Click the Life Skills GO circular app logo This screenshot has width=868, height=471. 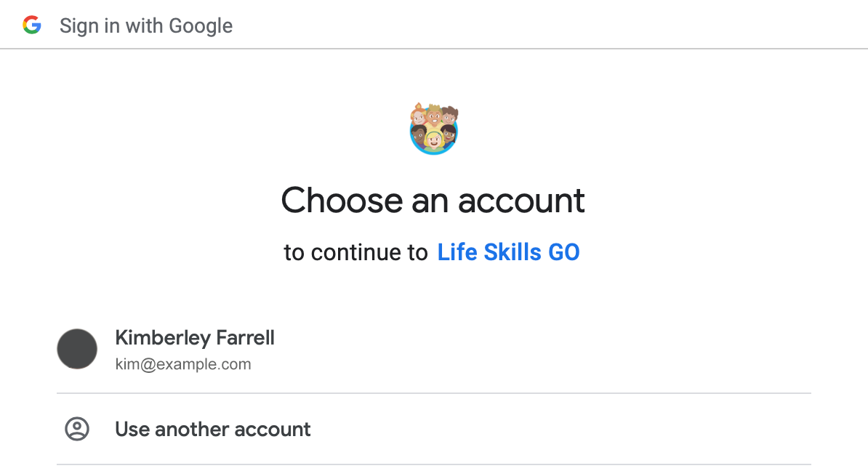434,129
